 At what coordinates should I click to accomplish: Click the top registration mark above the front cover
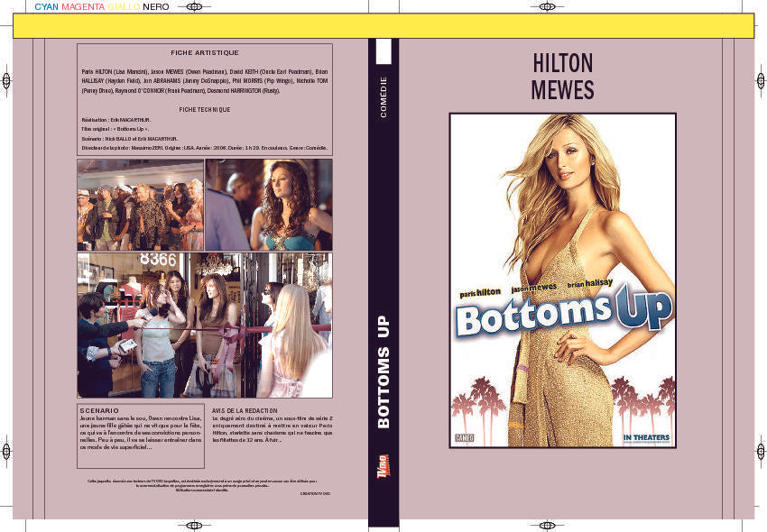click(547, 7)
